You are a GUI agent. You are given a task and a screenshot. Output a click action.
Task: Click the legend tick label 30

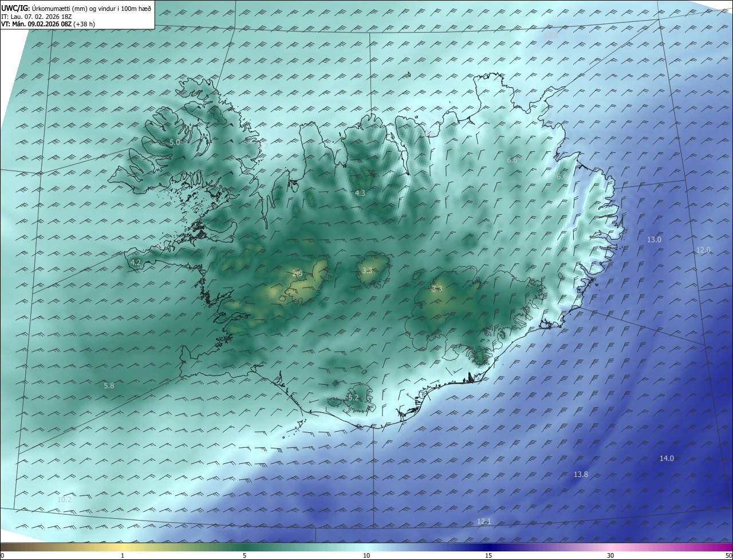tap(610, 555)
